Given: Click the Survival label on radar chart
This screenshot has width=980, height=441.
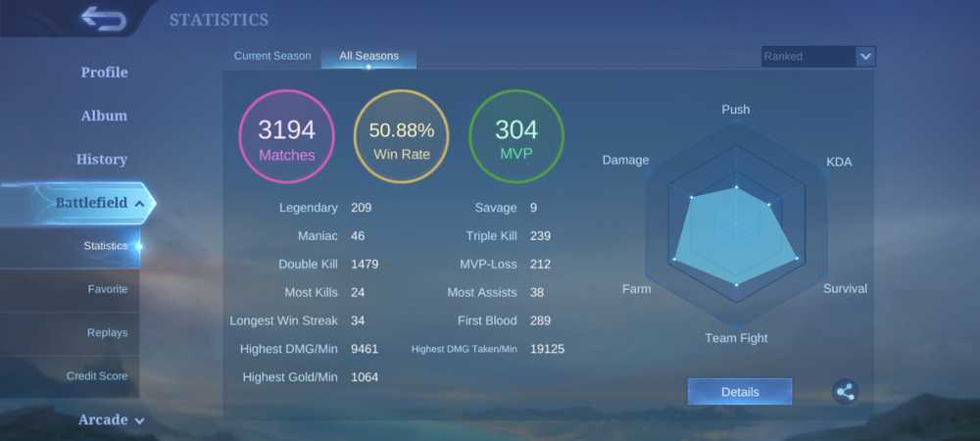Looking at the screenshot, I should [x=845, y=288].
